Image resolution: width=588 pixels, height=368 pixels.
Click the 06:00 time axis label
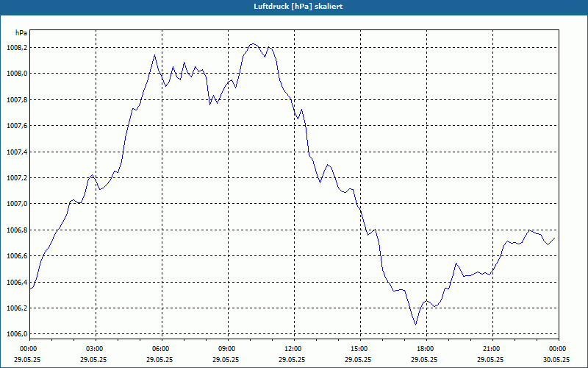(162, 349)
